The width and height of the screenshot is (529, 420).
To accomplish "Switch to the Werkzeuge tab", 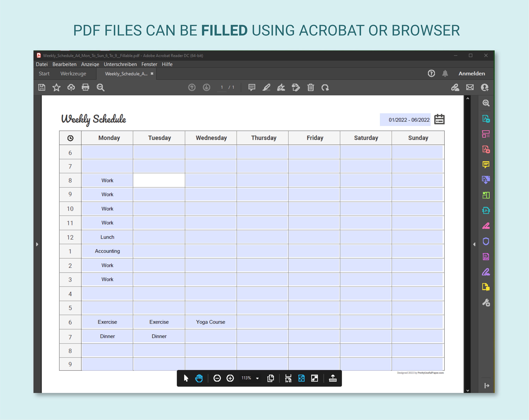I will [x=73, y=74].
